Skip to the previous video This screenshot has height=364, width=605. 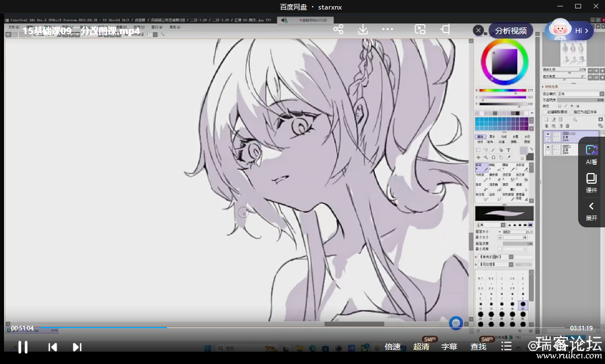(53, 347)
